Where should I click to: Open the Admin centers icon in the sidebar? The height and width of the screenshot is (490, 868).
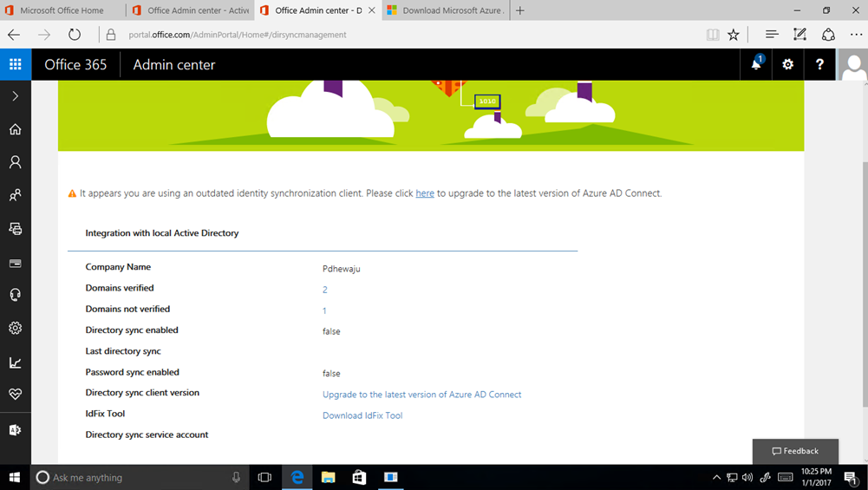coord(16,430)
